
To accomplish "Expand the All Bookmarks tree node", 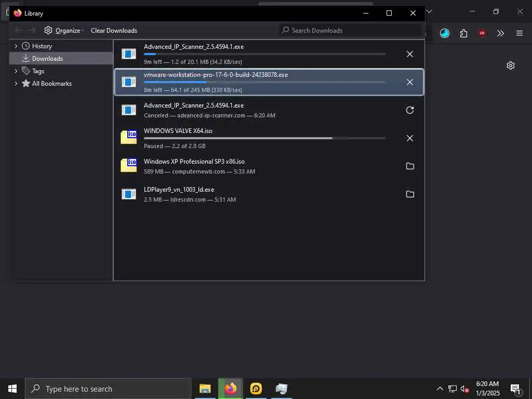I will click(16, 84).
